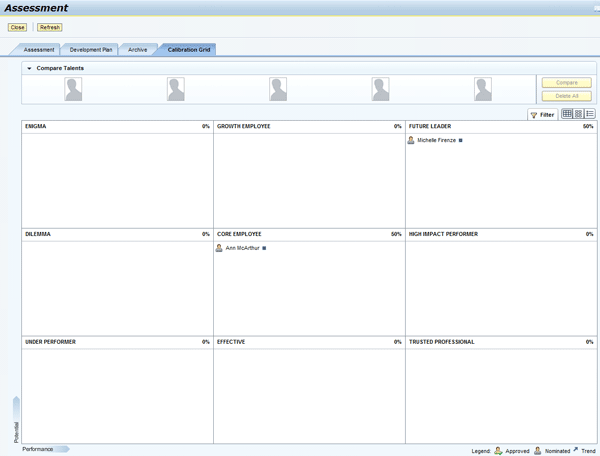This screenshot has width=600, height=456.
Task: Switch to the tile view icon
Action: click(x=578, y=114)
